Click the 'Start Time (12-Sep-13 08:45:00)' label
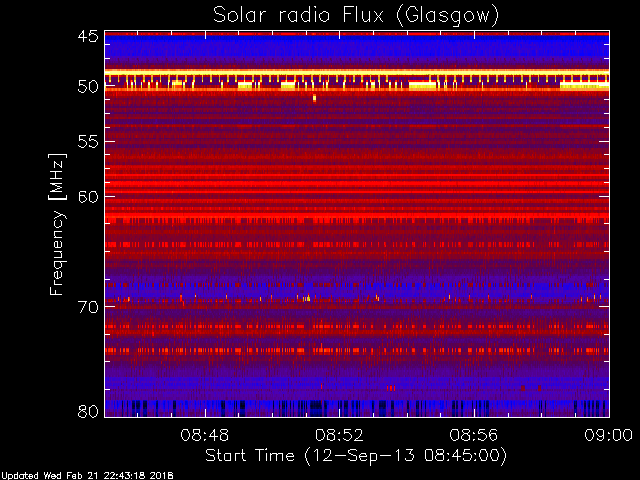The image size is (640, 480). coord(356,456)
